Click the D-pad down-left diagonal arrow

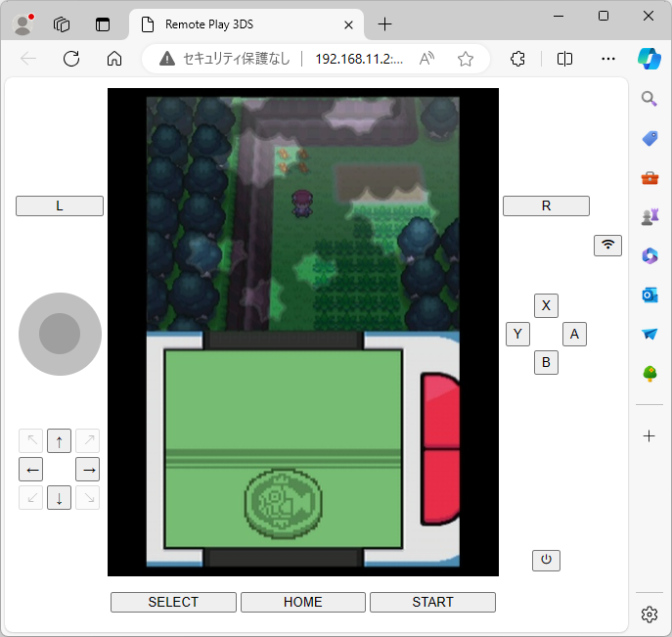pos(31,498)
